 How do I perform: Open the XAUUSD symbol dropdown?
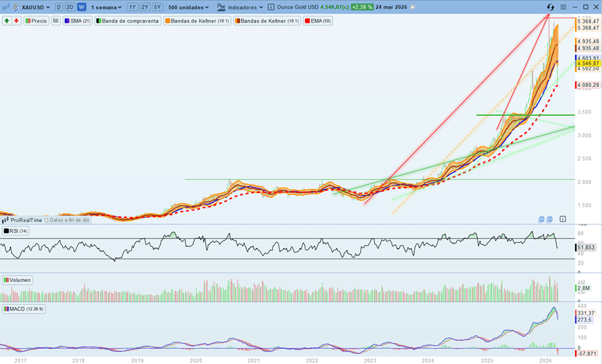(36, 7)
